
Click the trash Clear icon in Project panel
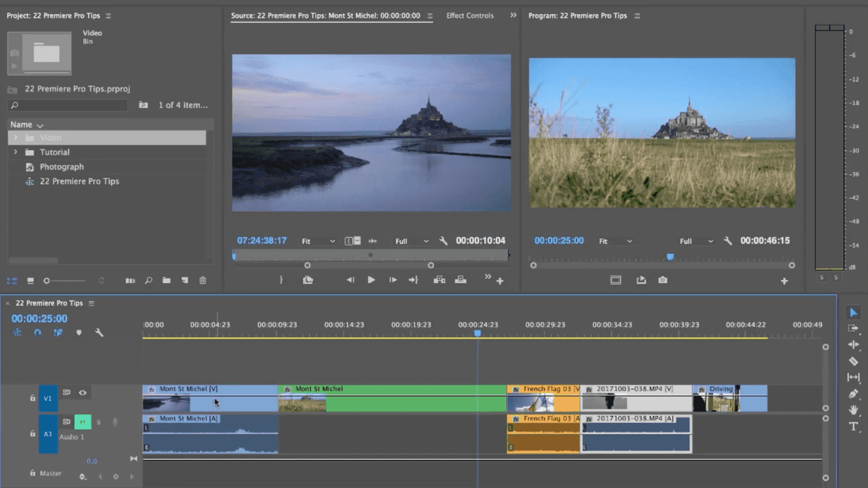[203, 280]
